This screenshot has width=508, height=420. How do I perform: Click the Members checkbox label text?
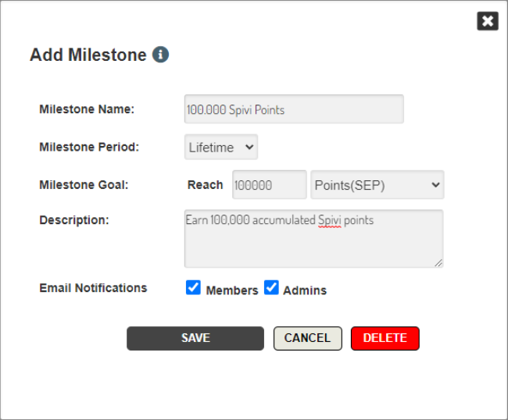pyautogui.click(x=232, y=290)
